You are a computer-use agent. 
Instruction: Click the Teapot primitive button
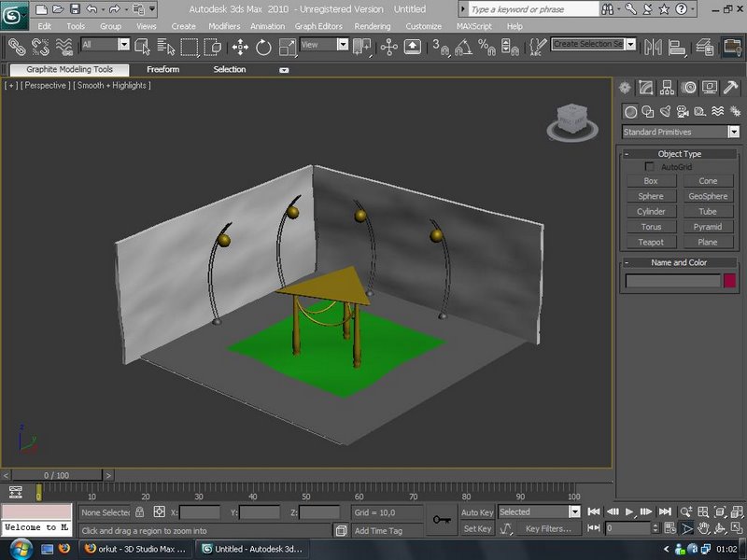(x=651, y=243)
